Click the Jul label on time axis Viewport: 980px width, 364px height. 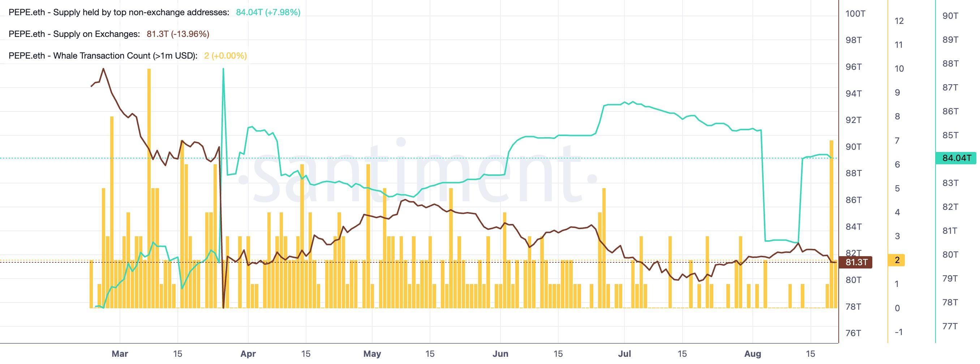pyautogui.click(x=624, y=354)
